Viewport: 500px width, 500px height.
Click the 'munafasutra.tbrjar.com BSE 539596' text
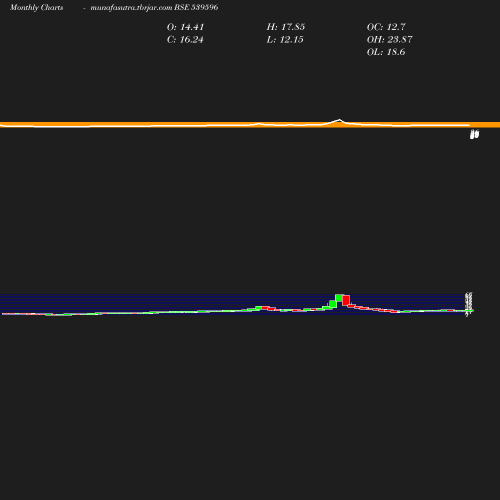point(154,7)
